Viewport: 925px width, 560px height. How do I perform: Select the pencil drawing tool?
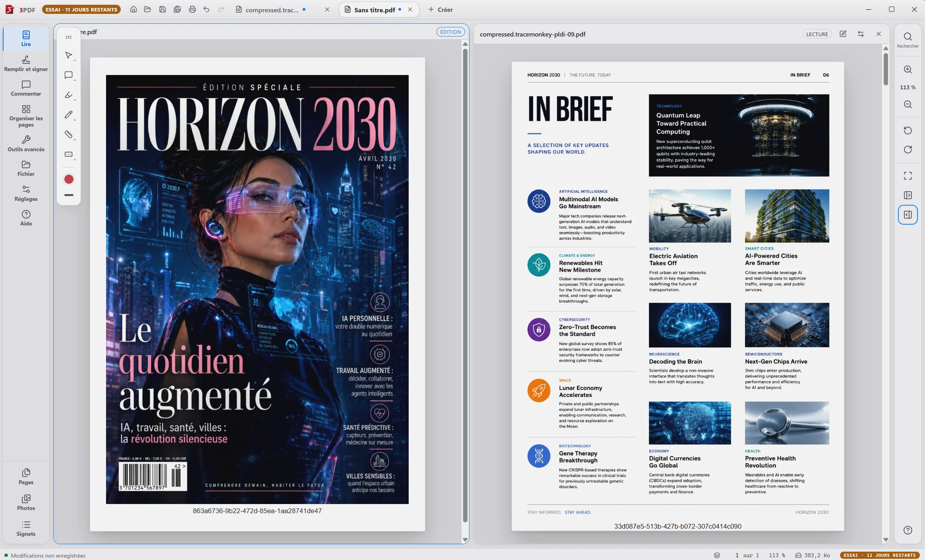tap(68, 115)
